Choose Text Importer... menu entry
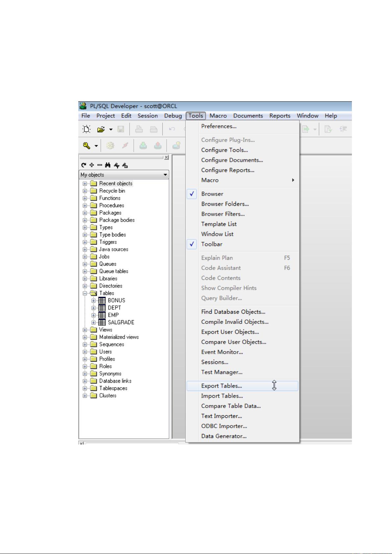392x554 pixels. tap(243, 416)
